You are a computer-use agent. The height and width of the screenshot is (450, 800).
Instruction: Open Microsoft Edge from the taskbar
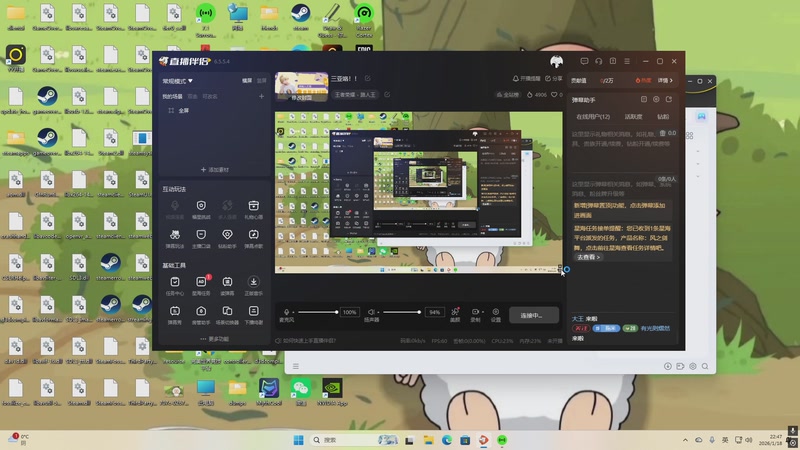point(447,440)
